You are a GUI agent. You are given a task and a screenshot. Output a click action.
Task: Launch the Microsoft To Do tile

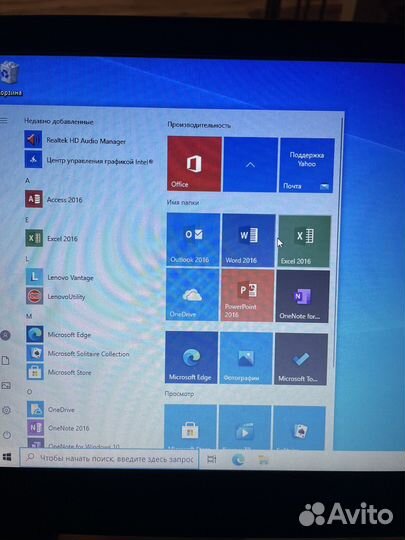[301, 359]
